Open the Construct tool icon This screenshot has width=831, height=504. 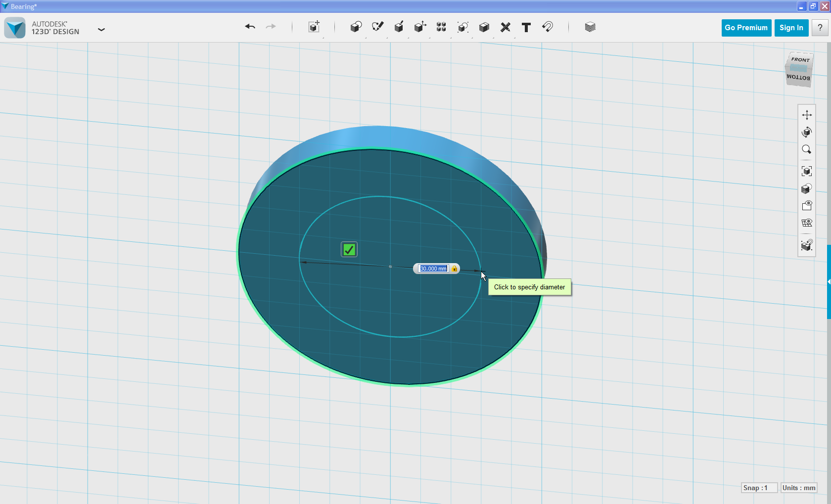(399, 27)
